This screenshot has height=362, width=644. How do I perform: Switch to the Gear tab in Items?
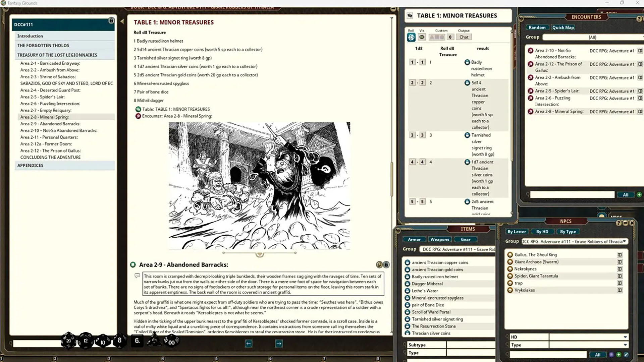coord(466,239)
